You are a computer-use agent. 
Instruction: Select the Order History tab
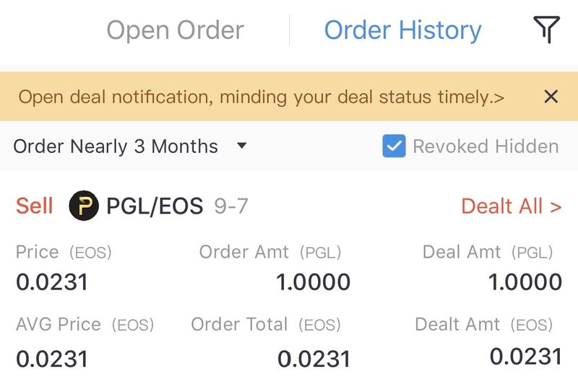coord(402,30)
